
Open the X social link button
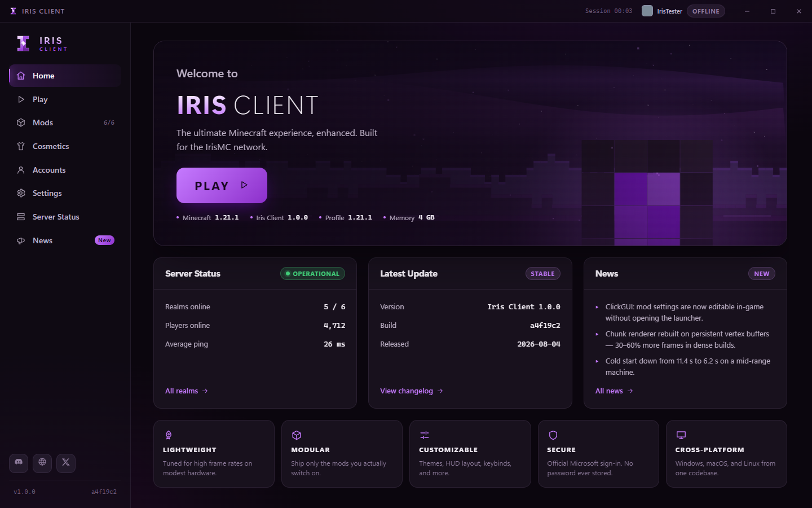pyautogui.click(x=66, y=463)
